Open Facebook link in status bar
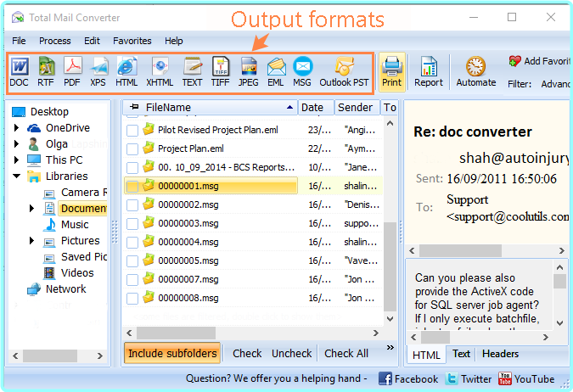 (408, 378)
